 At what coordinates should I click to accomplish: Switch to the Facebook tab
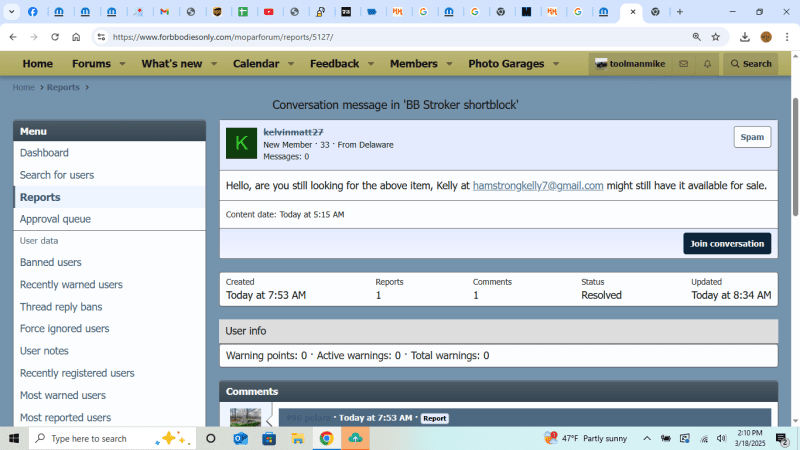coord(33,12)
